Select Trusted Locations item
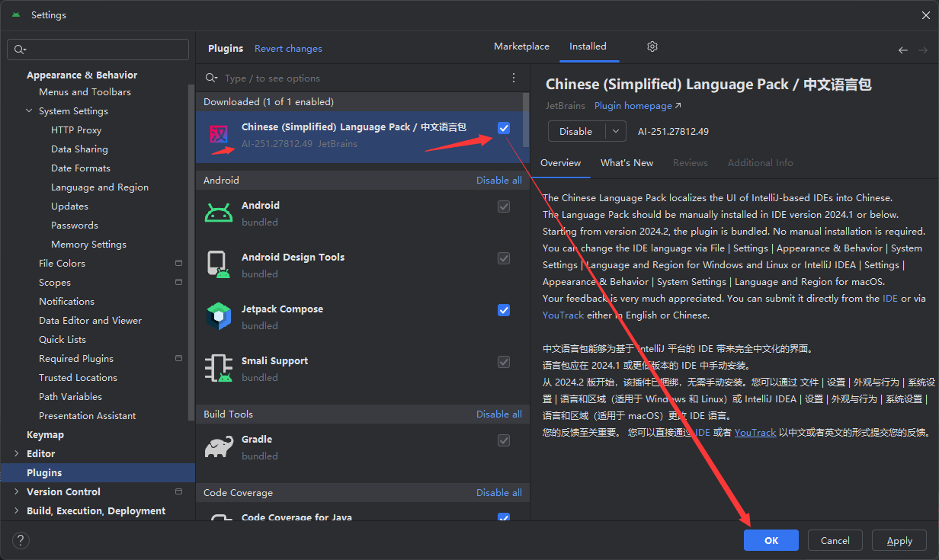The height and width of the screenshot is (560, 939). (78, 378)
